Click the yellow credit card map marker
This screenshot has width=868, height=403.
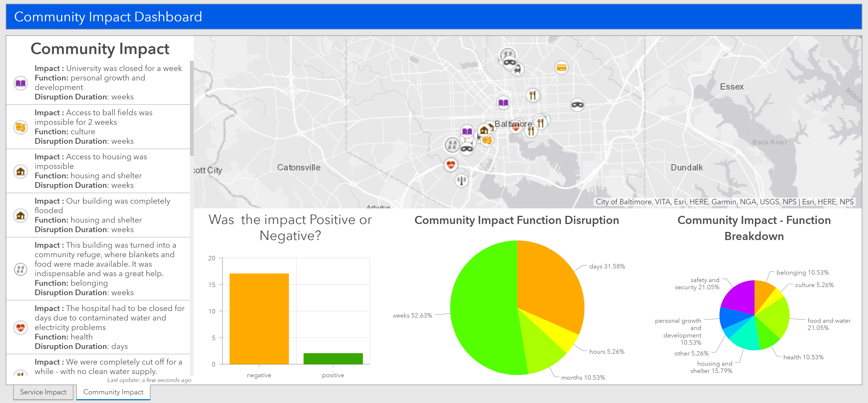tap(561, 68)
